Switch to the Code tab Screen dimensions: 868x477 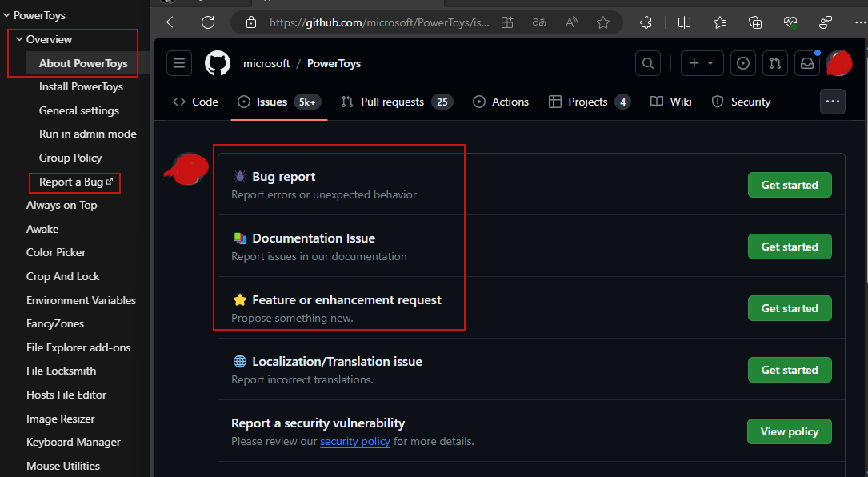pyautogui.click(x=195, y=102)
